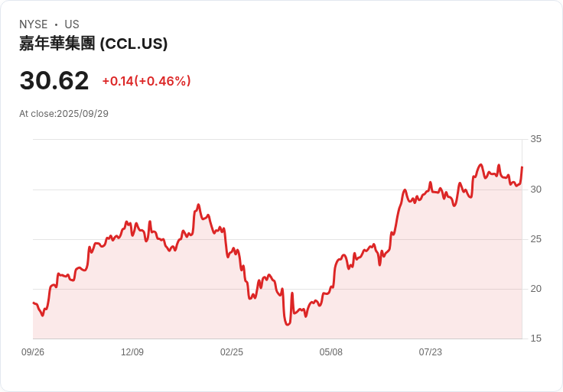Click the rightmost end of the price line
The image size is (563, 392).
[522, 167]
